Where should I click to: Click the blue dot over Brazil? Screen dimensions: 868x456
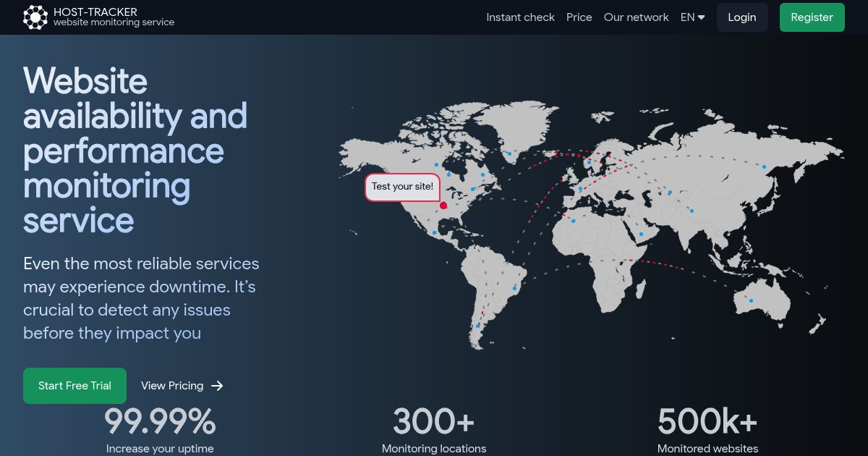click(515, 288)
